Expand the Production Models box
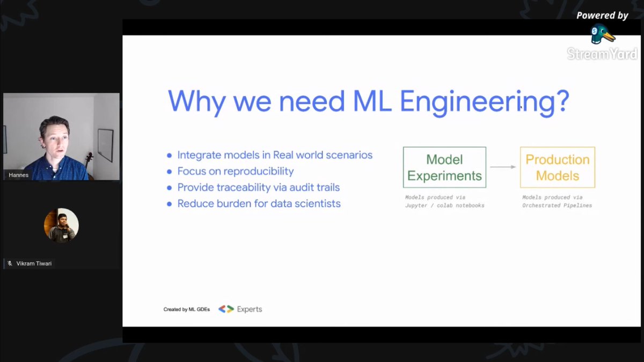Screen dimensions: 644x362 tap(557, 167)
